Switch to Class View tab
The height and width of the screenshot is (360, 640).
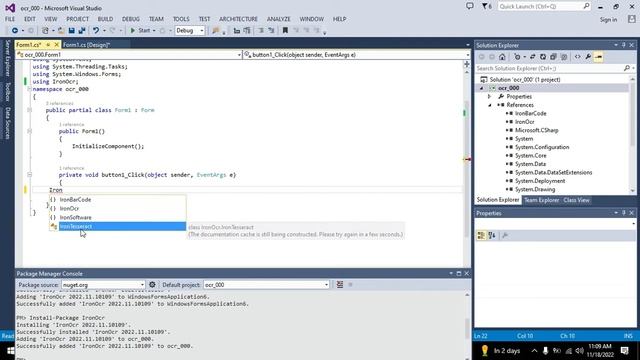point(576,200)
